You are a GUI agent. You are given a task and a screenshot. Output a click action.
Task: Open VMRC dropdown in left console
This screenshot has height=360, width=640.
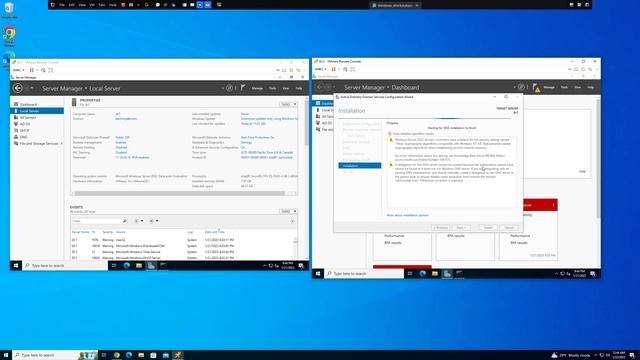(18, 70)
